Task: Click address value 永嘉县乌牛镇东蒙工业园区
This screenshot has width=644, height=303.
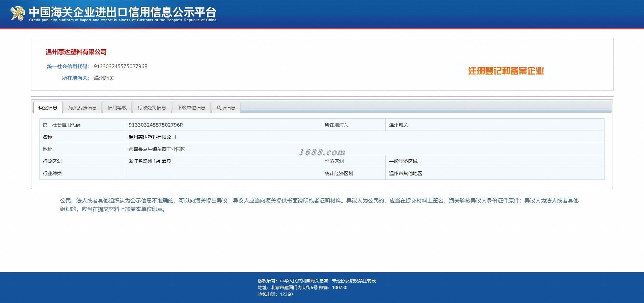Action: [157, 149]
